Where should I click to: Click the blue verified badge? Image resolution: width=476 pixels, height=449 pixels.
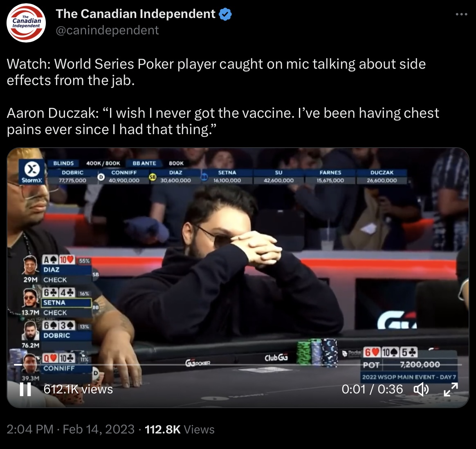(x=225, y=14)
